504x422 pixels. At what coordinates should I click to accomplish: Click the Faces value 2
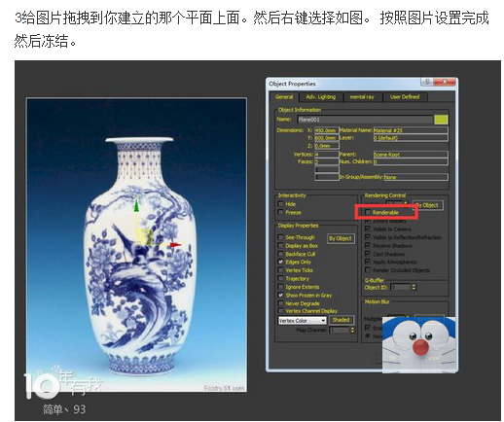(327, 161)
